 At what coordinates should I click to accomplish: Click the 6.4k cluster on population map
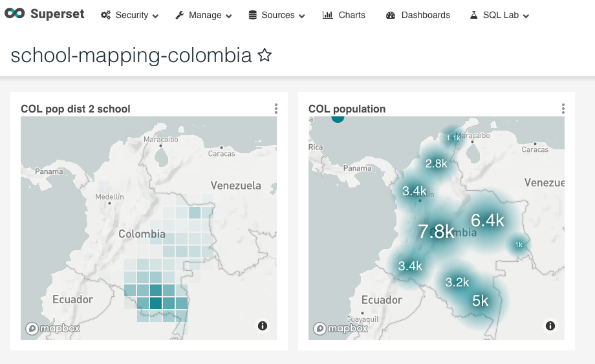tap(488, 220)
